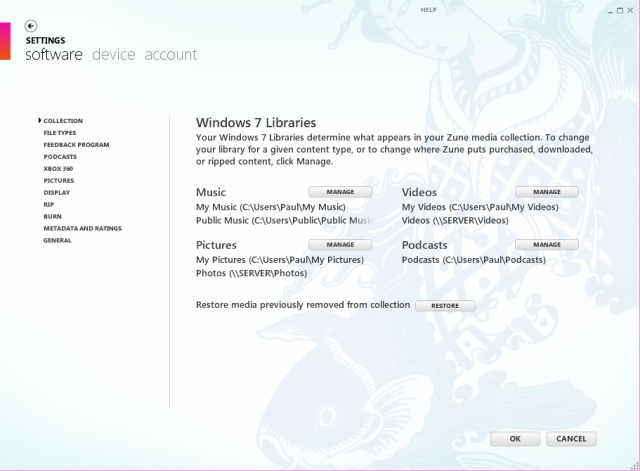640x471 pixels.
Task: Open the Display settings section
Action: [x=57, y=192]
